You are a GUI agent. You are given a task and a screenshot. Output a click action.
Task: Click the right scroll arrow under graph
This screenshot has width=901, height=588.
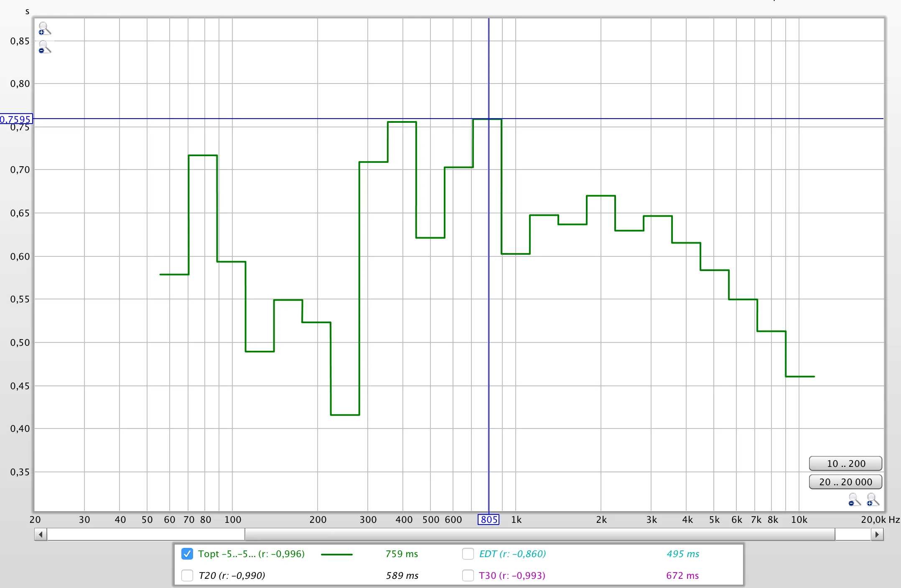point(877,535)
